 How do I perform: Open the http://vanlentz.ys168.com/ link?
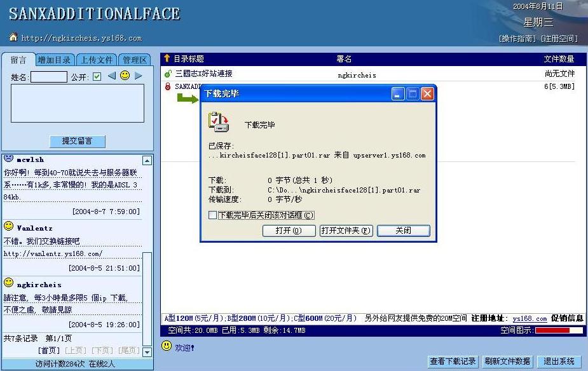point(53,253)
